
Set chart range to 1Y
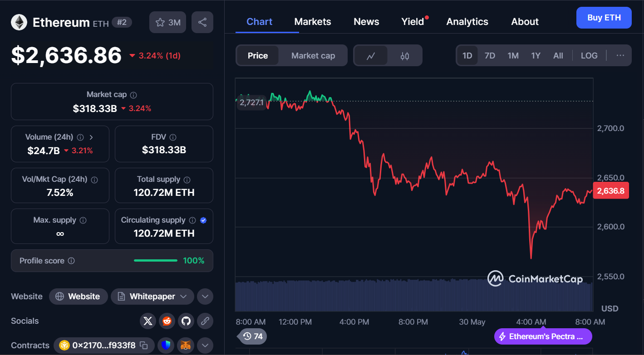coord(536,56)
